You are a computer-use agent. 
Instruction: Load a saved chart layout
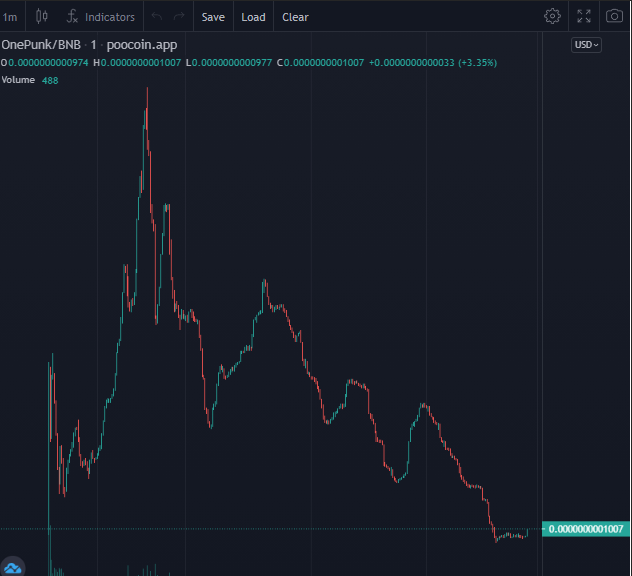pyautogui.click(x=253, y=17)
